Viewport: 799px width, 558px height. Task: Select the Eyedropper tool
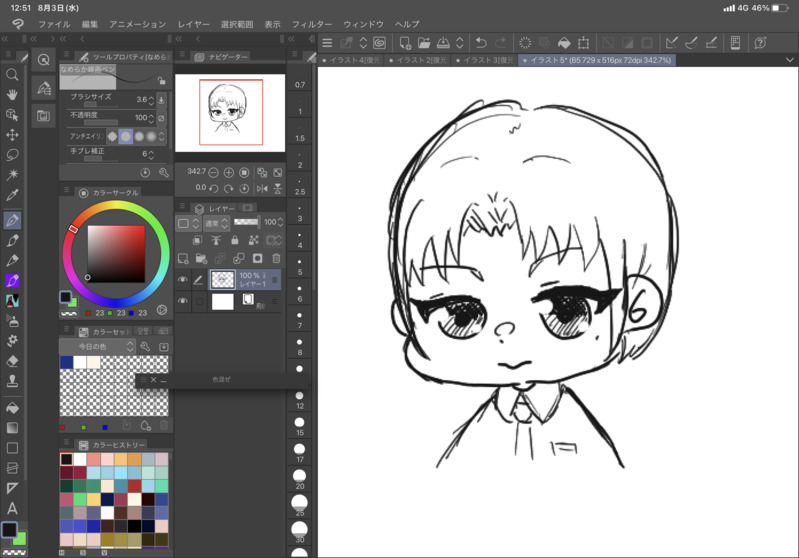12,195
